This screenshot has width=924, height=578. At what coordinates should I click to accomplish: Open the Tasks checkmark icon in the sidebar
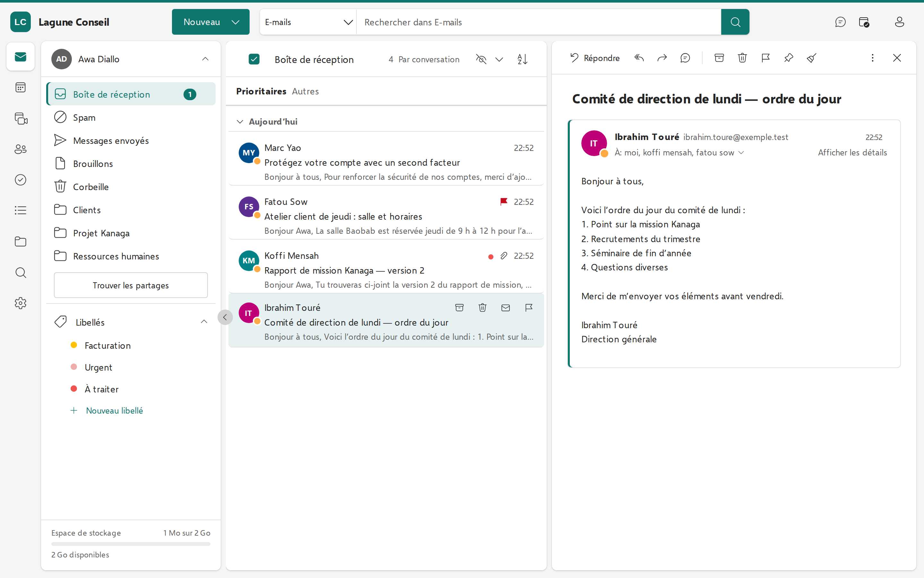(x=21, y=180)
